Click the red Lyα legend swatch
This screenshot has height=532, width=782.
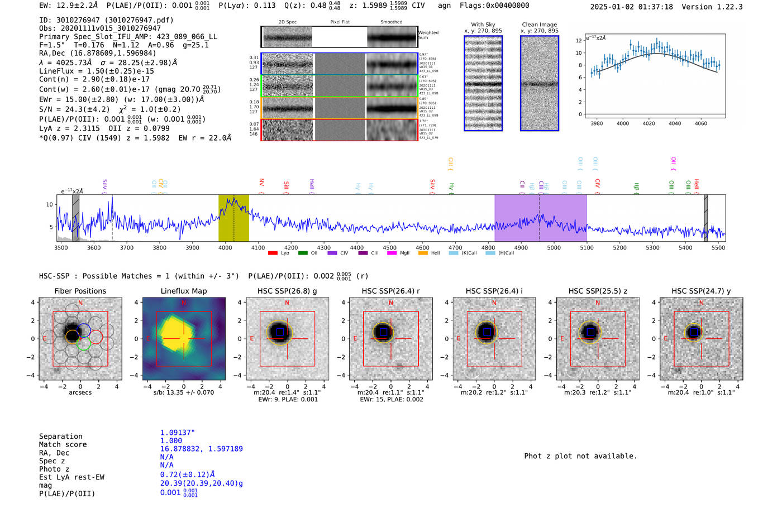point(273,253)
